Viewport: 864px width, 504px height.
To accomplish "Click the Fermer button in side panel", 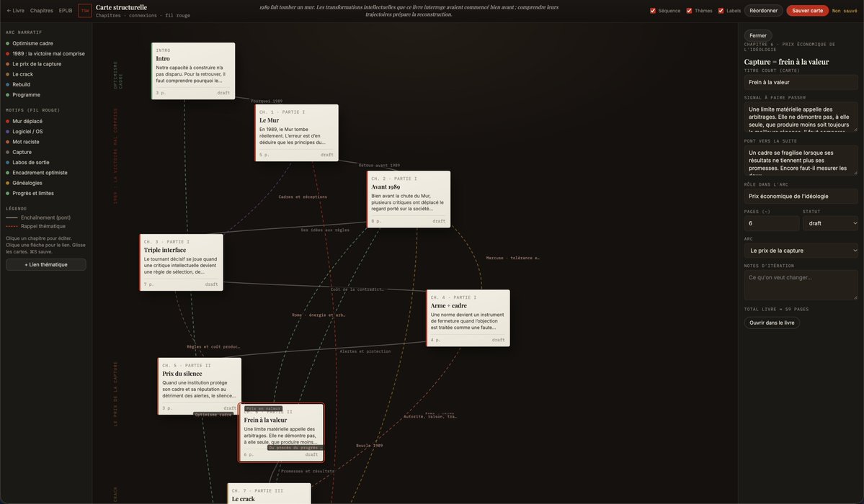I will click(x=757, y=36).
